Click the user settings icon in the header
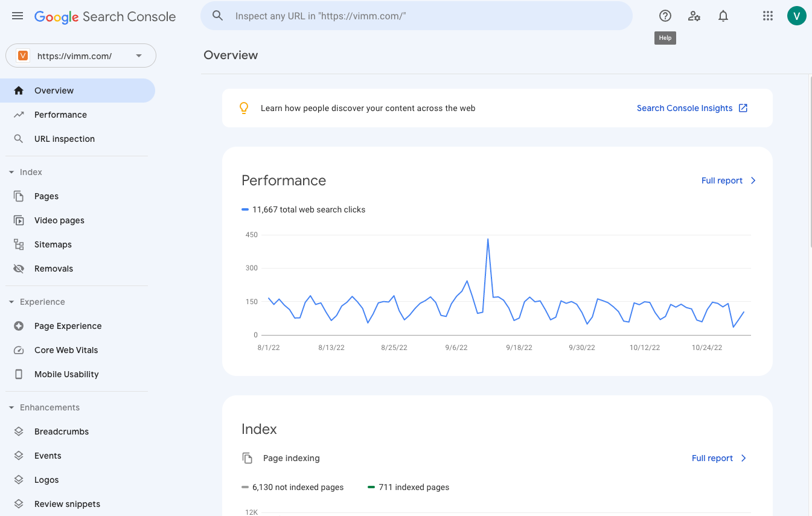Viewport: 812px width, 516px height. click(x=694, y=16)
